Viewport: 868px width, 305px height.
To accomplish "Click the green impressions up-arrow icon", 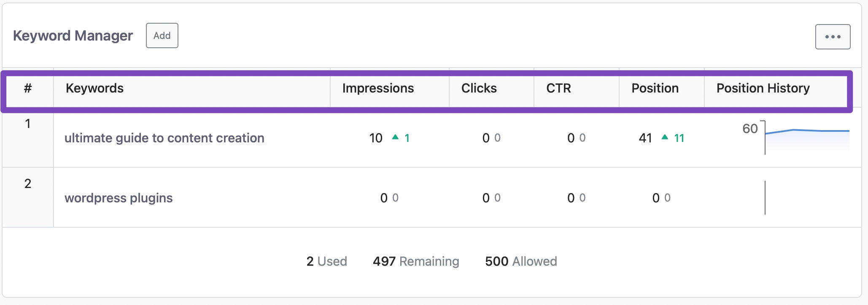I will pyautogui.click(x=395, y=137).
